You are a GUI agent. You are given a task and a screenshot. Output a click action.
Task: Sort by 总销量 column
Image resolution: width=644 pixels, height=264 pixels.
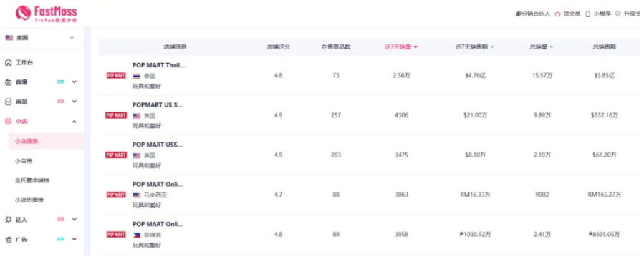point(542,47)
